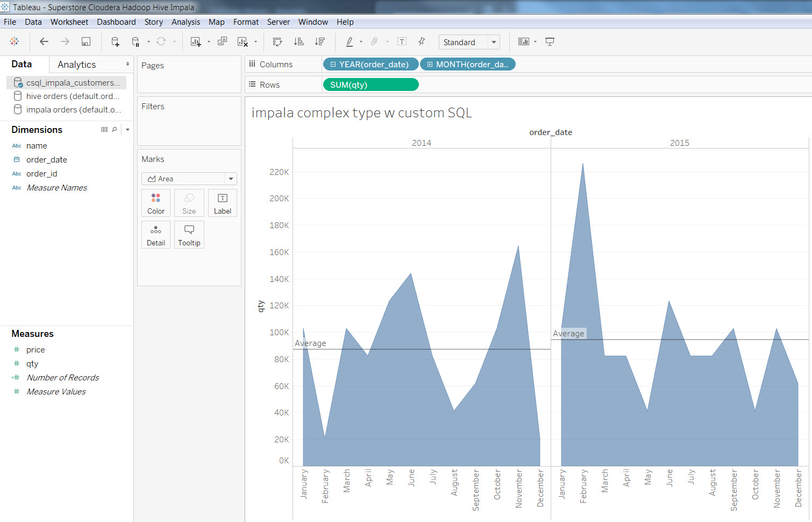
Task: Click the New Data Source icon
Action: tap(115, 42)
